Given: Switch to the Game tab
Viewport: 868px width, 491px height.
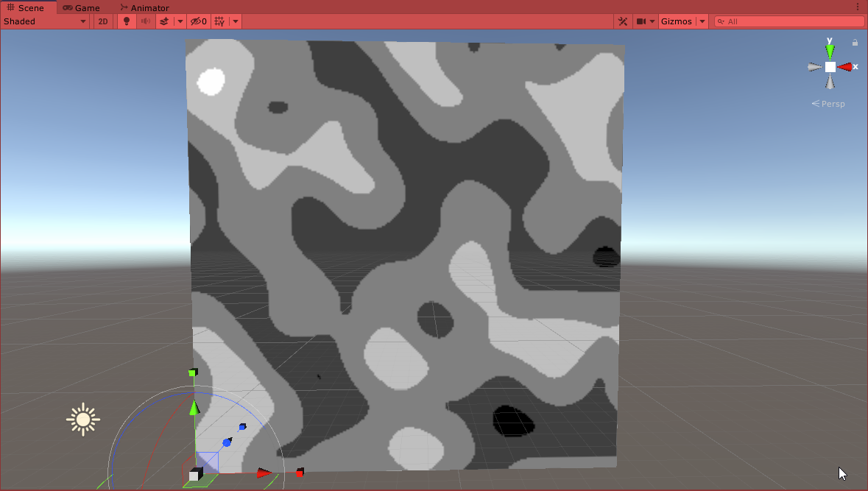Looking at the screenshot, I should (x=82, y=8).
